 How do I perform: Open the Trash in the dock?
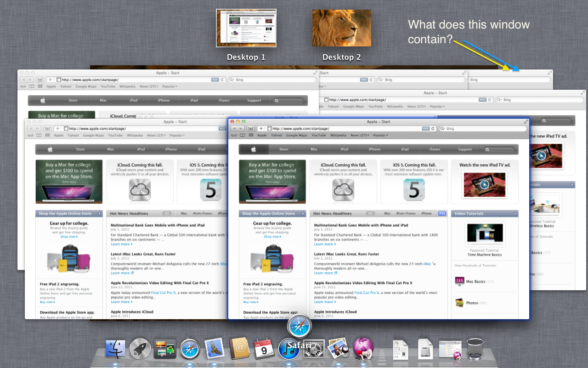click(475, 349)
